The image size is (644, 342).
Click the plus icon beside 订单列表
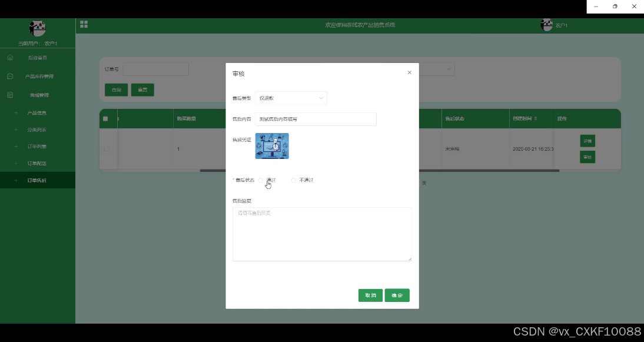point(16,147)
